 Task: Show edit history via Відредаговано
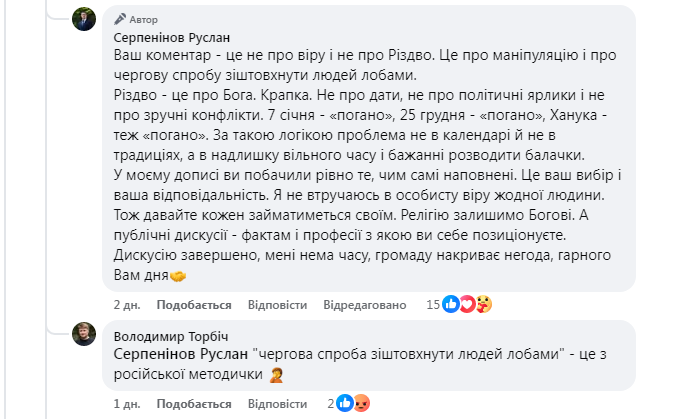[363, 305]
